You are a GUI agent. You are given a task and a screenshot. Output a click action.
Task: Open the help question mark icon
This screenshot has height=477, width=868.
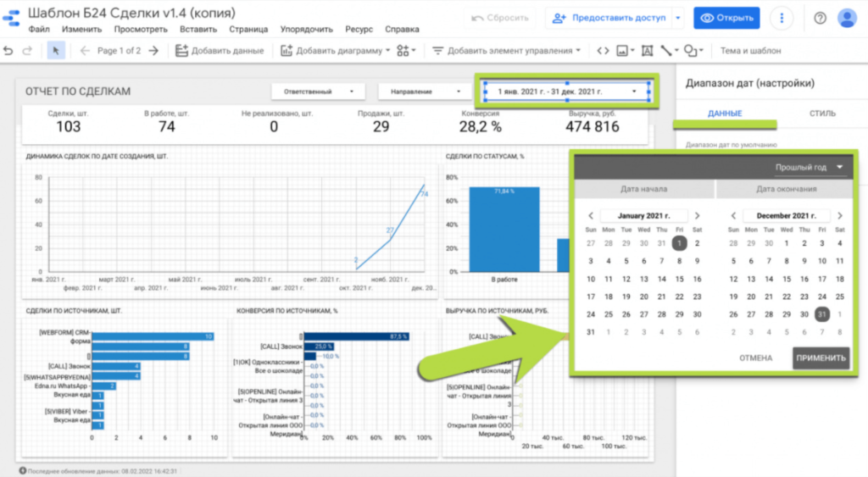click(x=820, y=18)
